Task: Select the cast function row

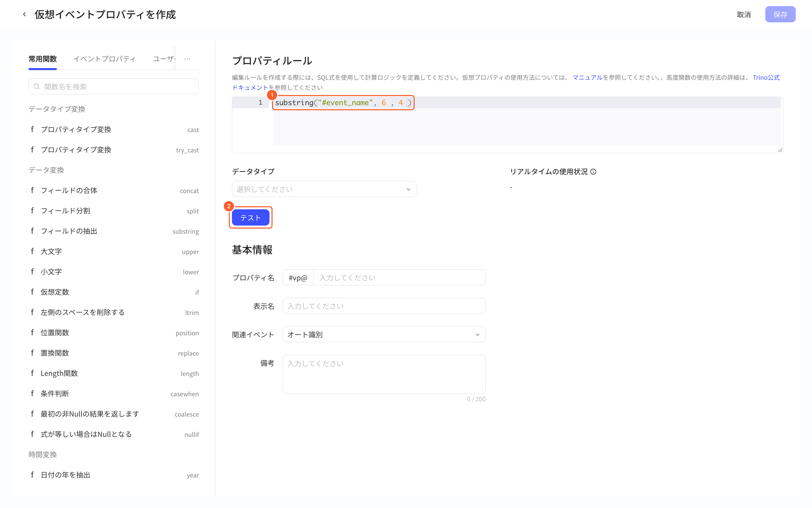Action: pyautogui.click(x=113, y=130)
